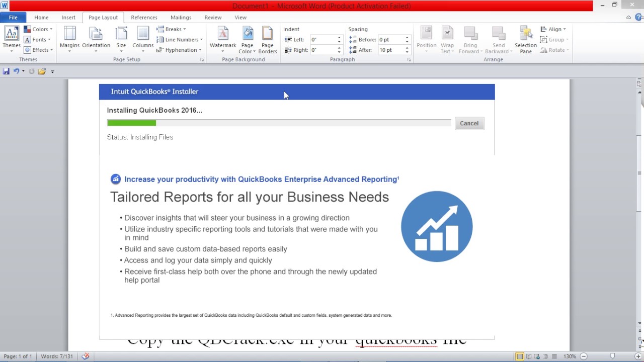Adjust the zoom slider handle
The height and width of the screenshot is (362, 644).
coord(612,356)
